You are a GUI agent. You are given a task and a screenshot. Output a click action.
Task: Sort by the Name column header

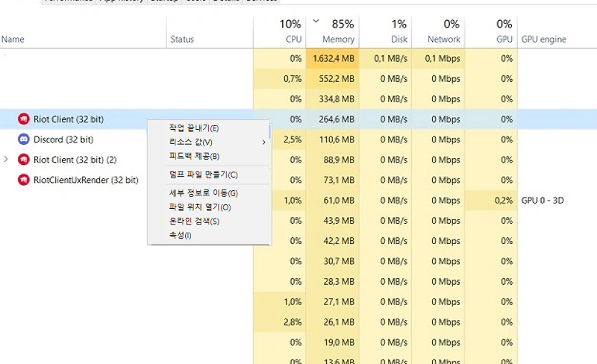pyautogui.click(x=13, y=40)
